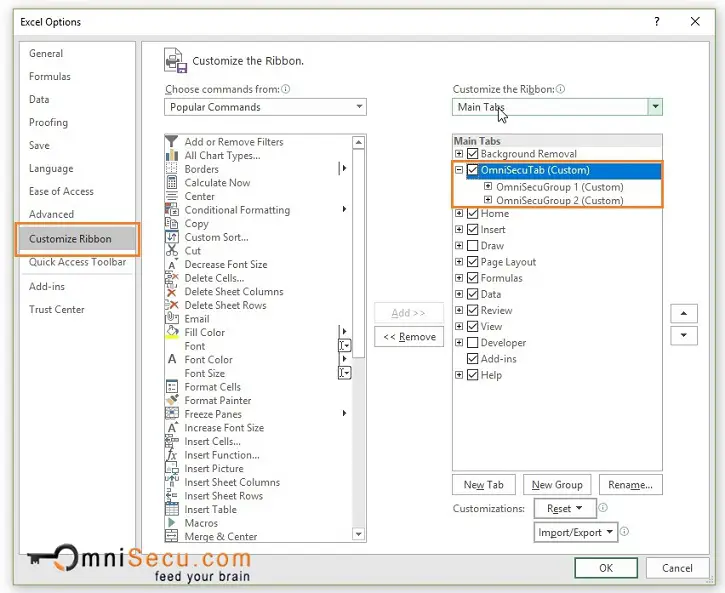This screenshot has height=593, width=725.
Task: Click the dialog Help question mark
Action: (657, 21)
